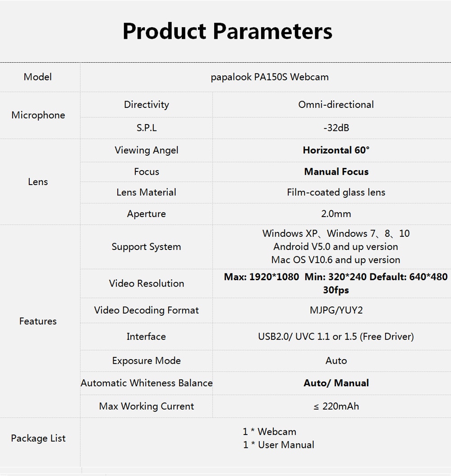Click the Manual Focus value
The image size is (451, 476).
[336, 172]
